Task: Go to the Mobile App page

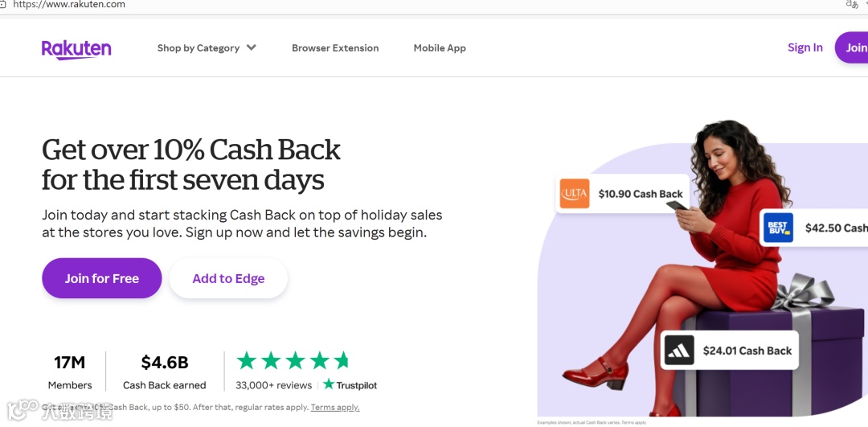Action: [440, 48]
